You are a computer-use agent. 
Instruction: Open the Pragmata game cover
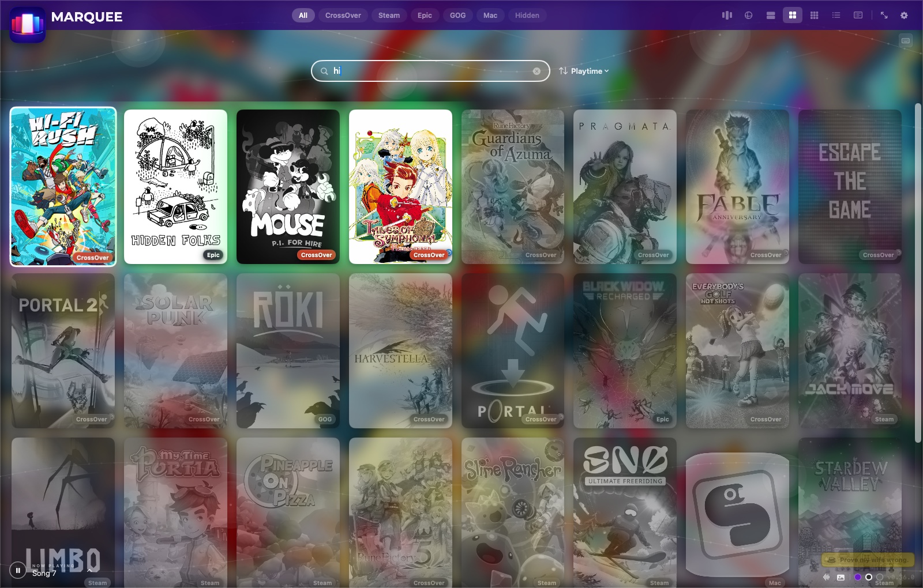click(x=625, y=187)
